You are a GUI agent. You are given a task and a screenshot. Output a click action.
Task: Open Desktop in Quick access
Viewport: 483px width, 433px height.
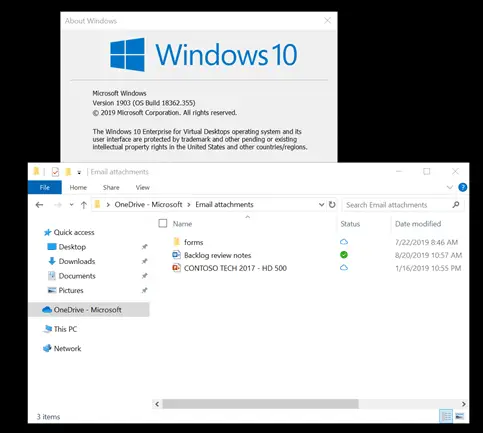(72, 247)
